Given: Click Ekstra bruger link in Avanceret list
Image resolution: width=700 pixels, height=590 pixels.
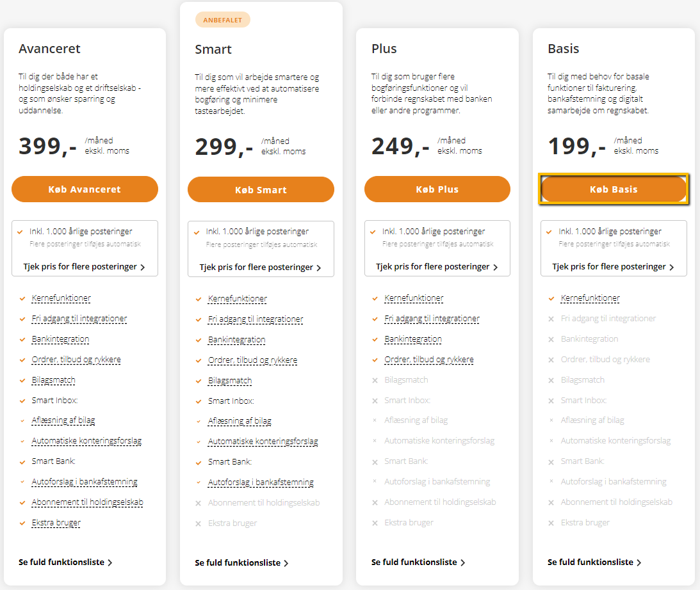Looking at the screenshot, I should click(56, 523).
